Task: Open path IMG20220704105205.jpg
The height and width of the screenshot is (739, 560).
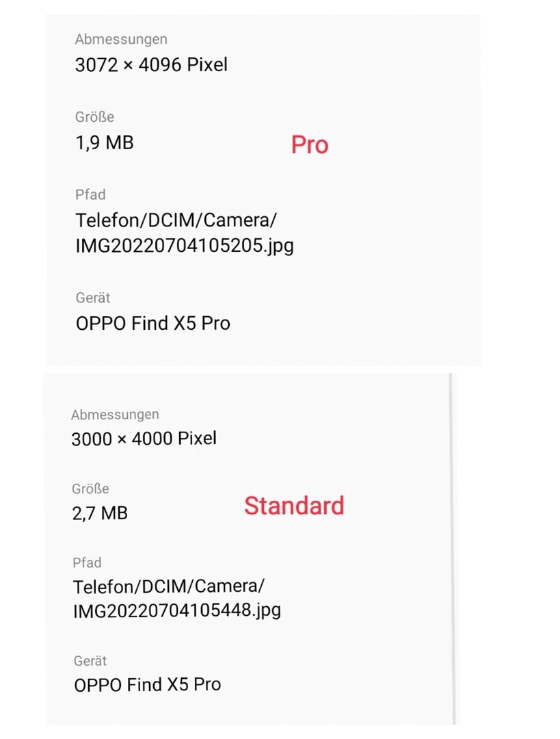Action: coord(185,246)
